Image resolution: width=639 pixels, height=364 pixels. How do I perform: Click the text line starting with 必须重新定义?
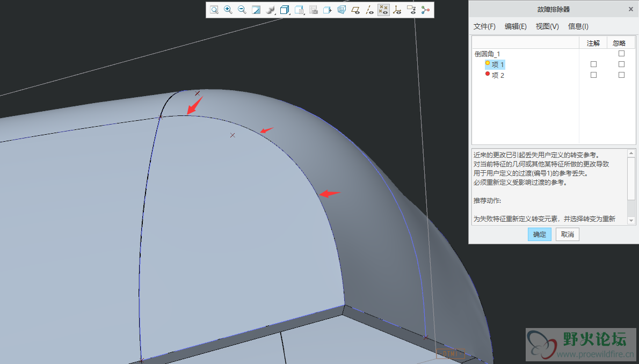tap(520, 182)
